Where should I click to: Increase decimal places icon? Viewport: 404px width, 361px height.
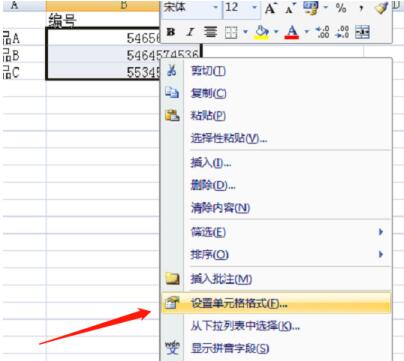[x=322, y=32]
